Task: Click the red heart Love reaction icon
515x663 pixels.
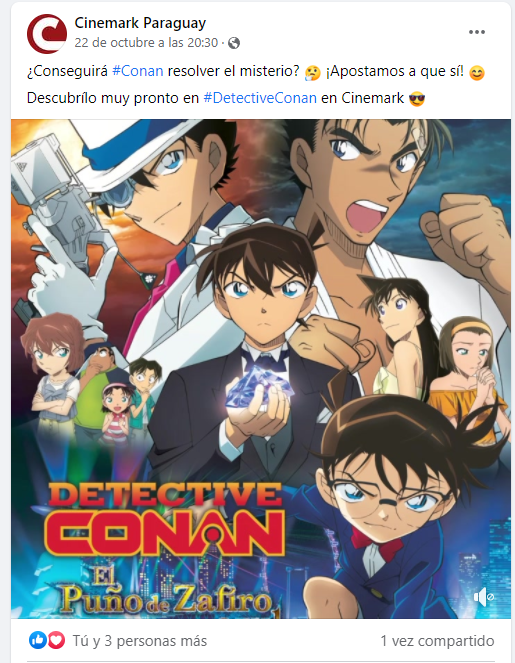Action: coord(56,641)
